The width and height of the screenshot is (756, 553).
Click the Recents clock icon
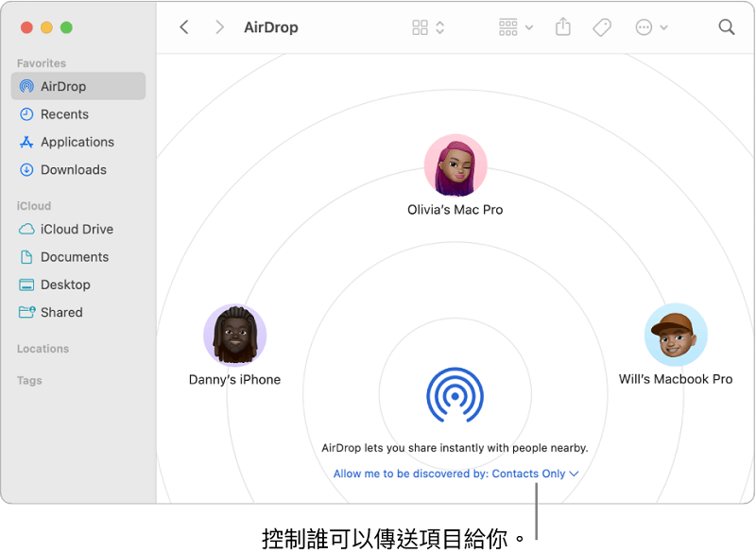tap(26, 114)
